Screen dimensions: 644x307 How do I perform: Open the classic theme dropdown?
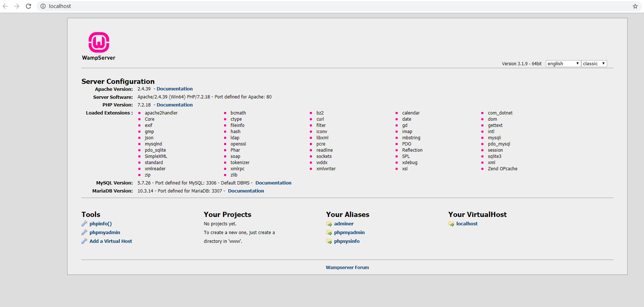(x=594, y=63)
